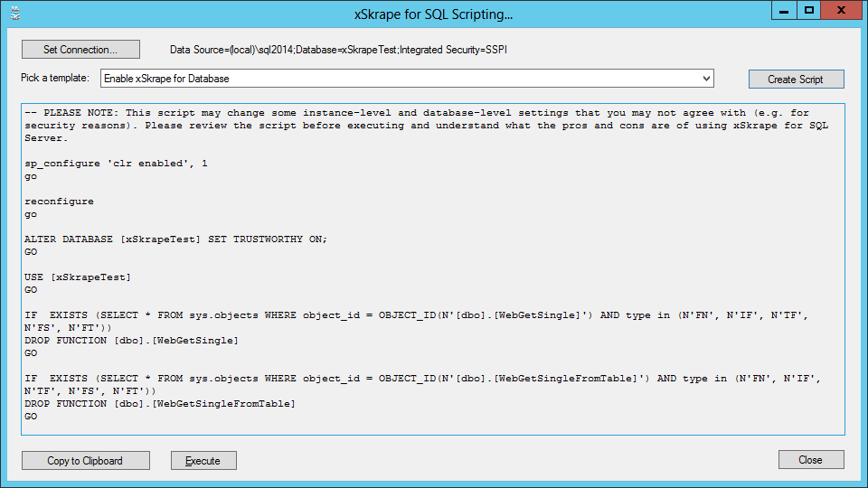Screen dimensions: 868x488
Task: Click the 'USE [xSkrapeTest]' script line
Action: click(78, 277)
